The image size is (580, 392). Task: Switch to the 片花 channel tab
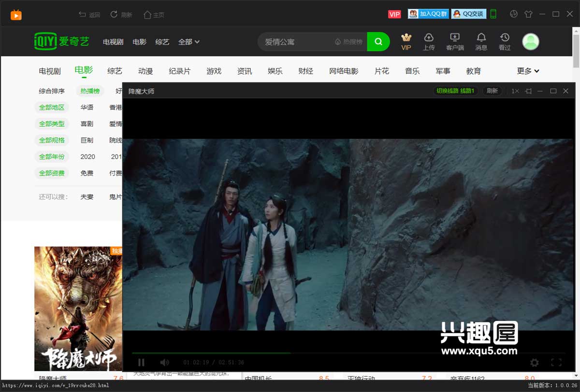382,71
